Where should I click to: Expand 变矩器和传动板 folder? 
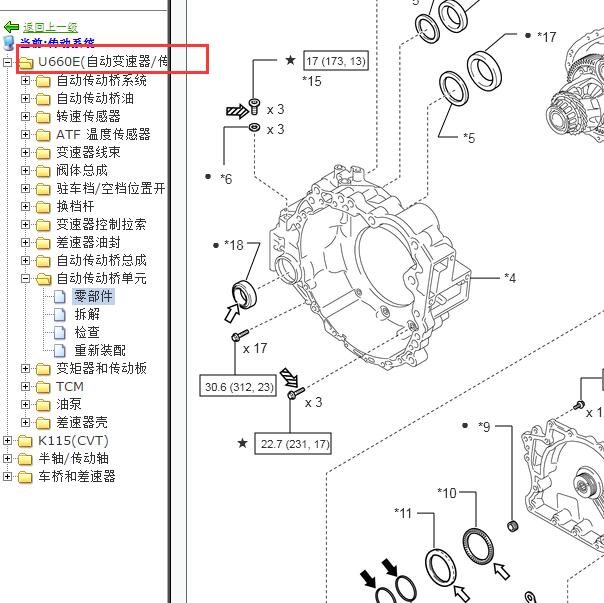(25, 368)
